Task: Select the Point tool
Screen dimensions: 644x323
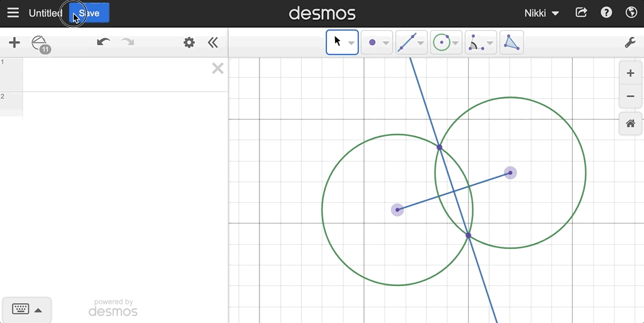Action: coord(372,43)
